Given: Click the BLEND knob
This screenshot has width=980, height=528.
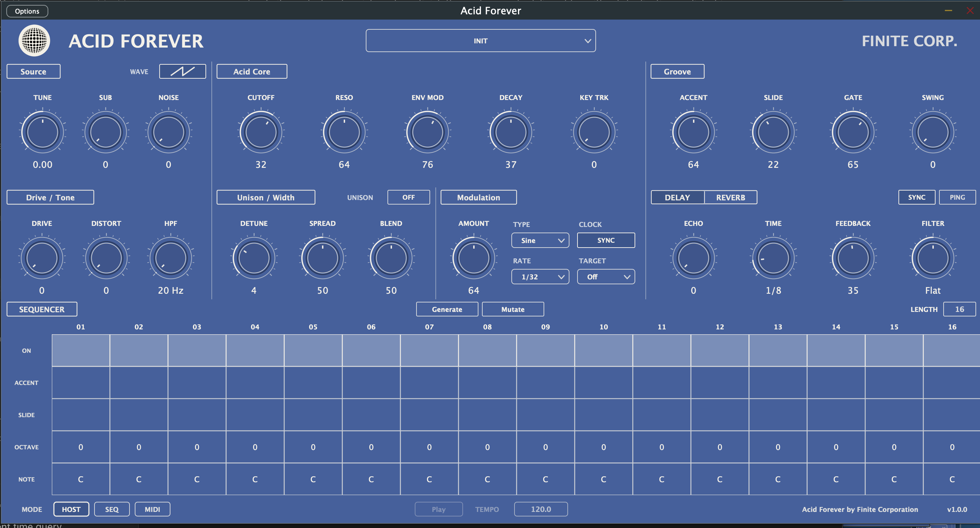Looking at the screenshot, I should click(x=391, y=258).
